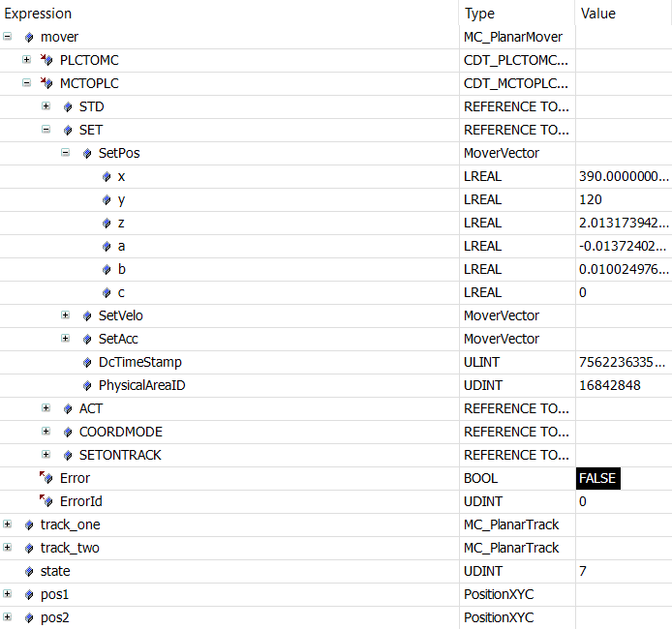Collapse the mover tree node
672x629 pixels.
coord(8,37)
